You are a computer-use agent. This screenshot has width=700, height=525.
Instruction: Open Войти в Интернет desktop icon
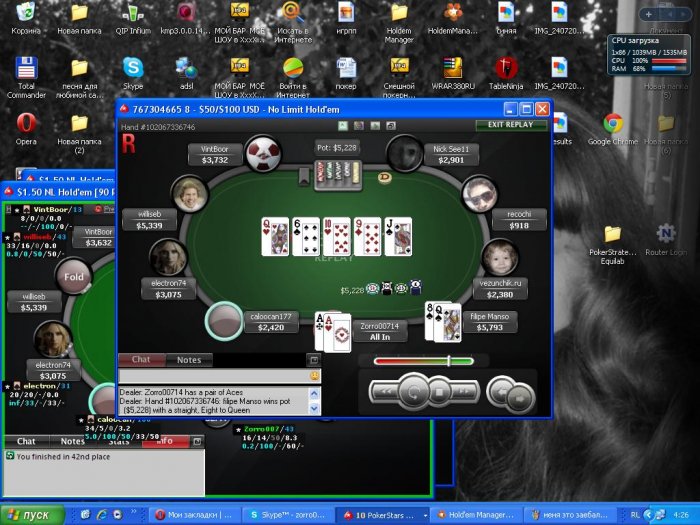tap(293, 77)
